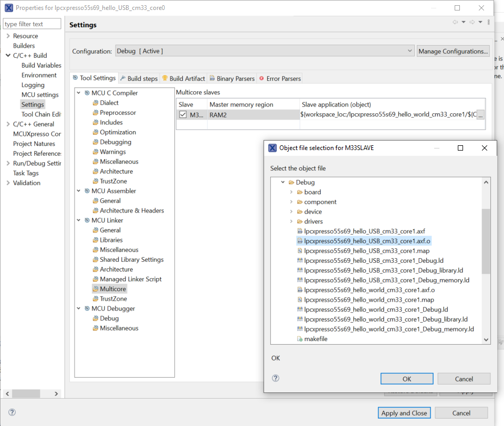Image resolution: width=504 pixels, height=426 pixels.
Task: Click the file list vertical scrollbar
Action: click(x=486, y=241)
